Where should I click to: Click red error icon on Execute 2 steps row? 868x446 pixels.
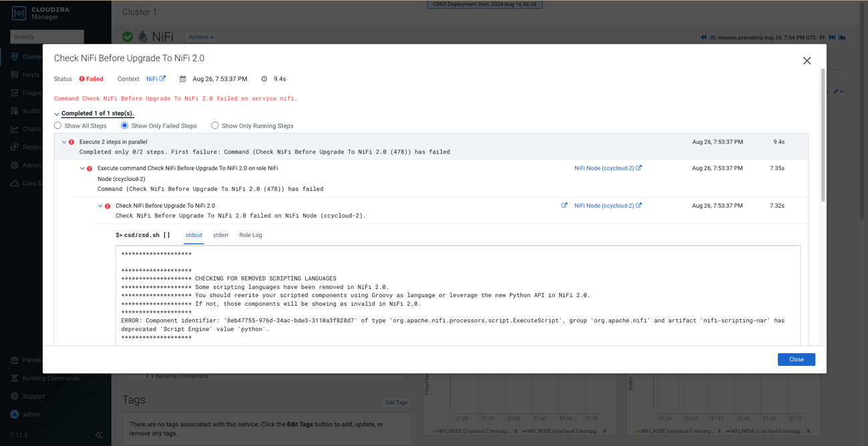click(x=71, y=142)
